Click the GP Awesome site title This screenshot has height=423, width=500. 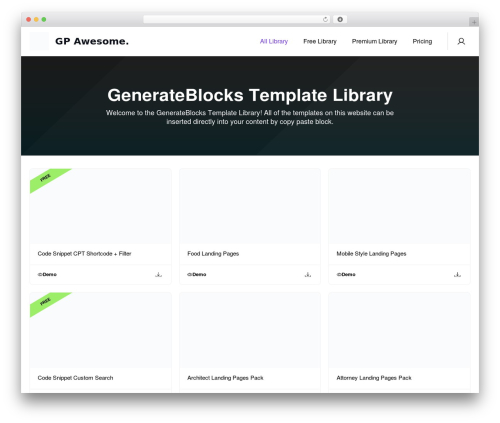point(92,41)
